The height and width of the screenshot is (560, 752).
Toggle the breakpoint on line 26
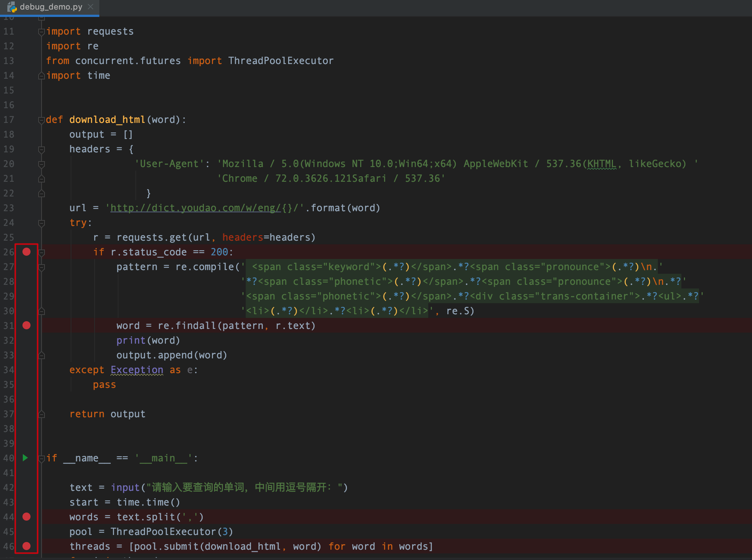pos(26,252)
